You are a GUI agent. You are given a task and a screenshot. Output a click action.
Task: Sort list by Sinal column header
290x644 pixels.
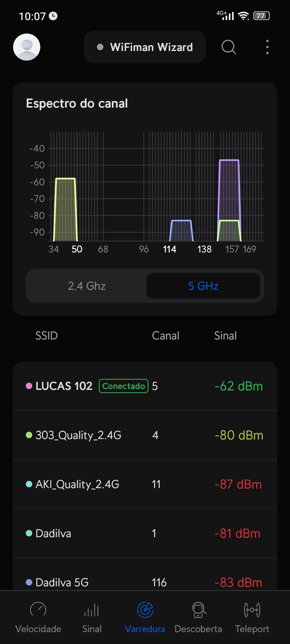pyautogui.click(x=225, y=336)
